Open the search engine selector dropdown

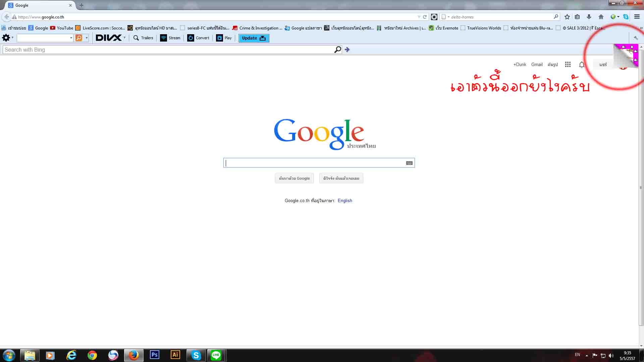click(x=445, y=17)
